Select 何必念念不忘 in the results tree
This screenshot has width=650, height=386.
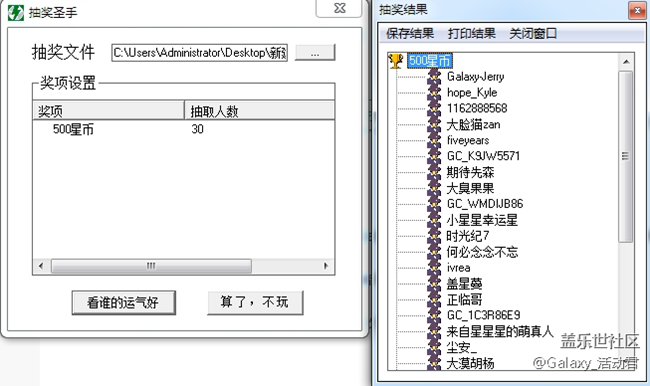point(482,251)
